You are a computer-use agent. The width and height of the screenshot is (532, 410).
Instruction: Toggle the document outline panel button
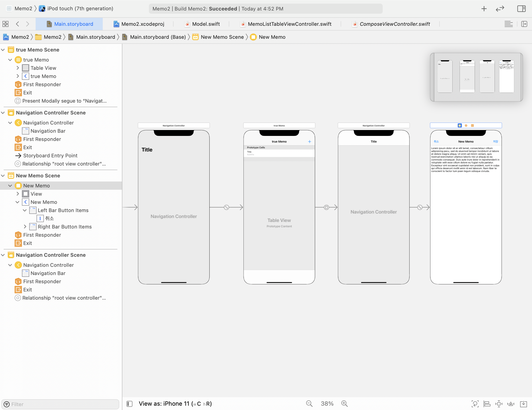(x=129, y=404)
